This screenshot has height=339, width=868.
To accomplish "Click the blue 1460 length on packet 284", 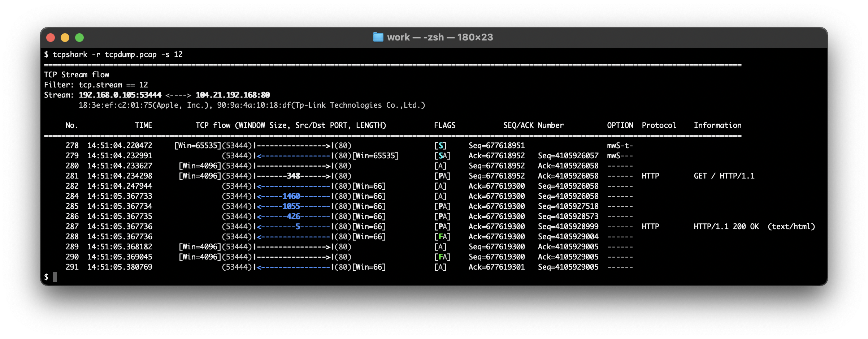I will point(291,196).
